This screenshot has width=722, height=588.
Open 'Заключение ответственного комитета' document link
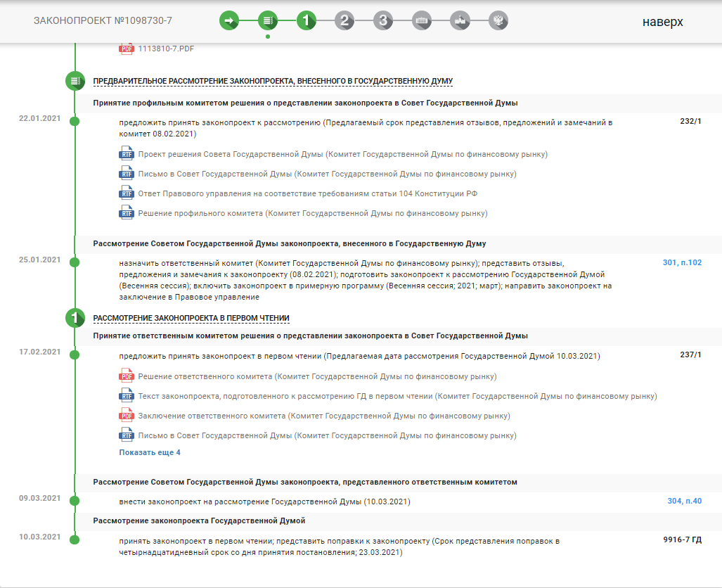click(x=323, y=416)
